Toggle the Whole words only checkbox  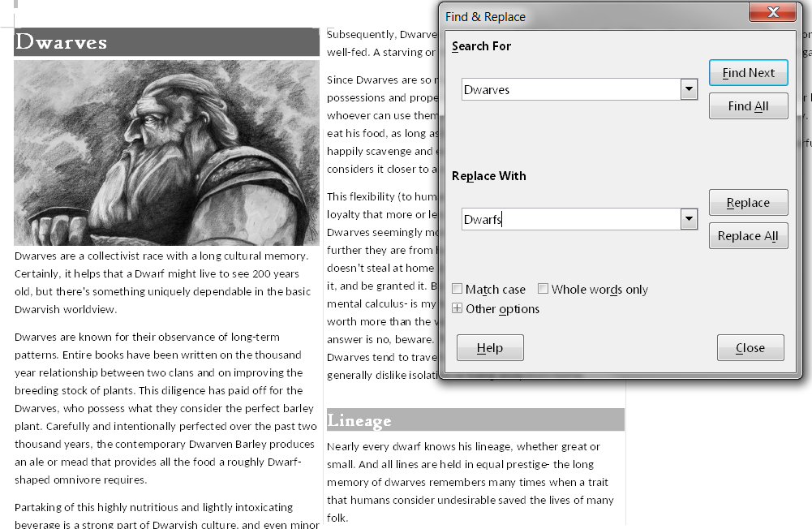(543, 290)
